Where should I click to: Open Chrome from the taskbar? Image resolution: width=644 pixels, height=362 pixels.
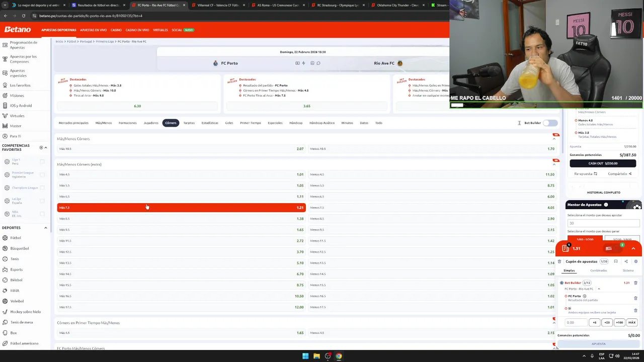339,356
